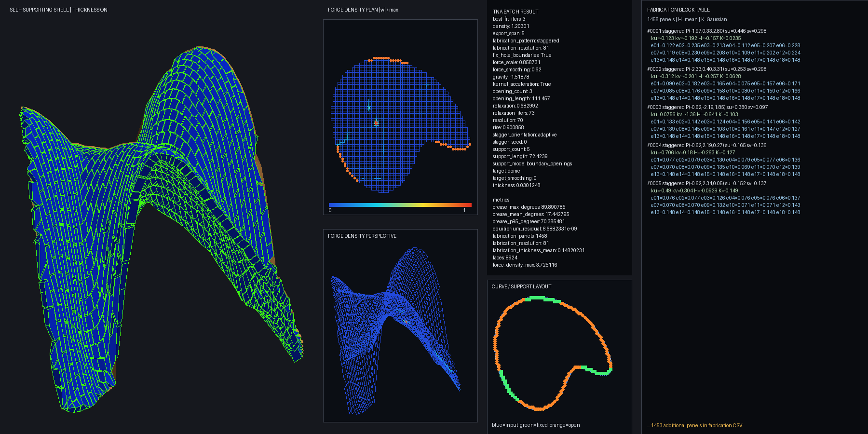Screen dimensions: 868x434
Task: Click the 1453 additional panels CSV link
Action: pyautogui.click(x=695, y=425)
